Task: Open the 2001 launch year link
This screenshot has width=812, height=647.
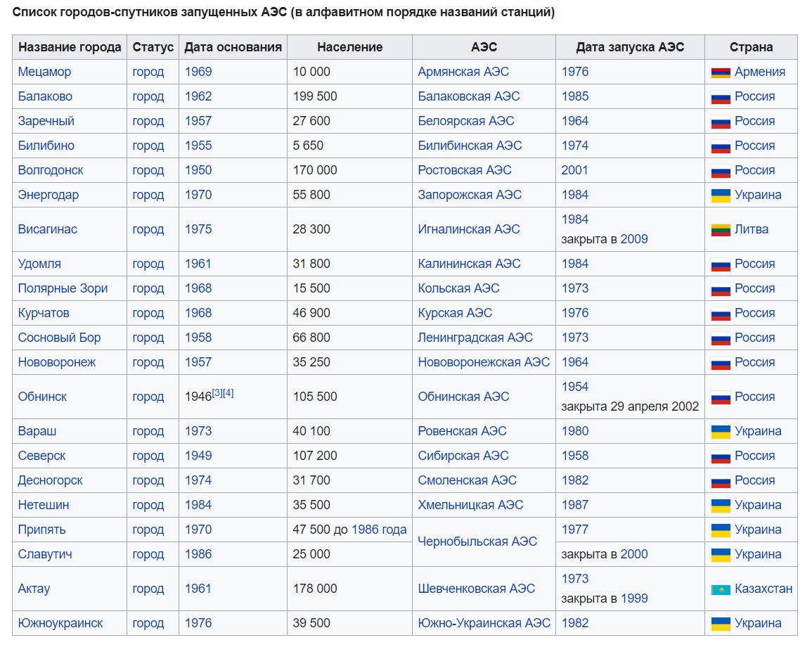Action: 575,170
